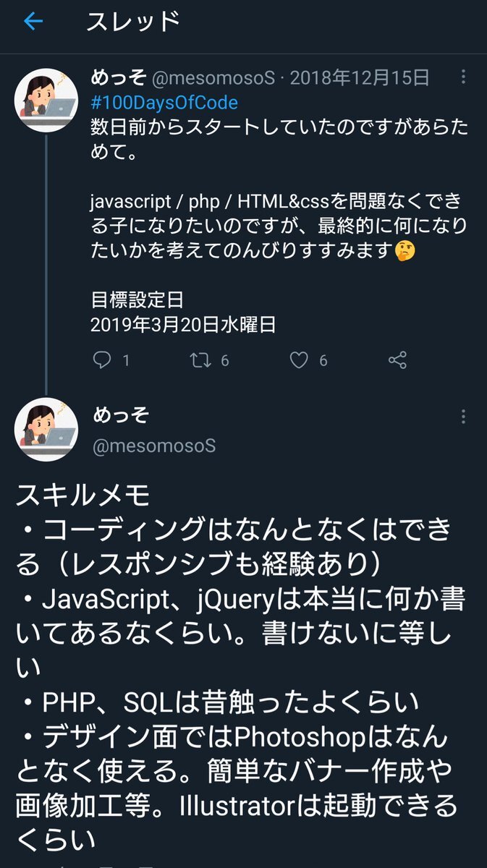Open more options for the 2018年12月15日 tweet

[463, 78]
